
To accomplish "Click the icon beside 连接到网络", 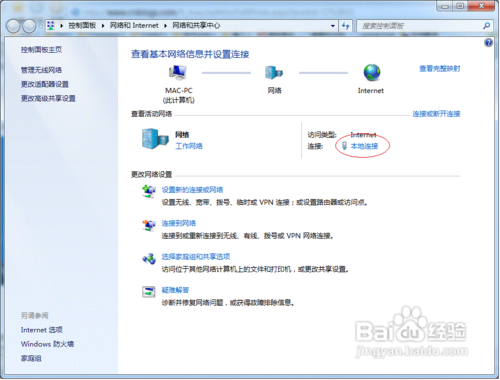I will coord(149,225).
